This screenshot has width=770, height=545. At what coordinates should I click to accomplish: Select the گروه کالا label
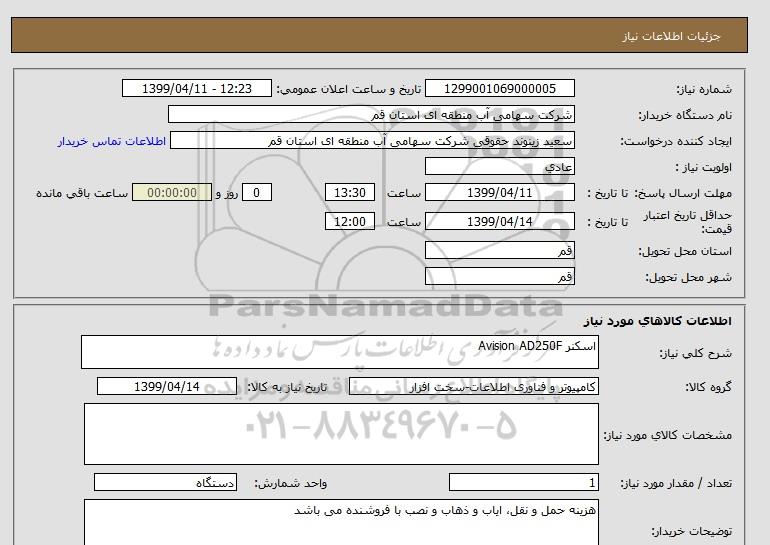(709, 387)
